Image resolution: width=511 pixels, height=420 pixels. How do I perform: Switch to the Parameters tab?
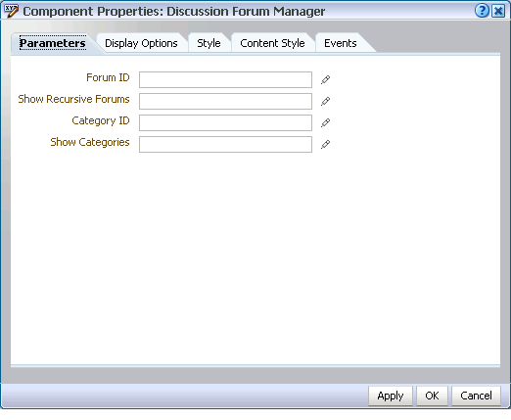(x=53, y=43)
